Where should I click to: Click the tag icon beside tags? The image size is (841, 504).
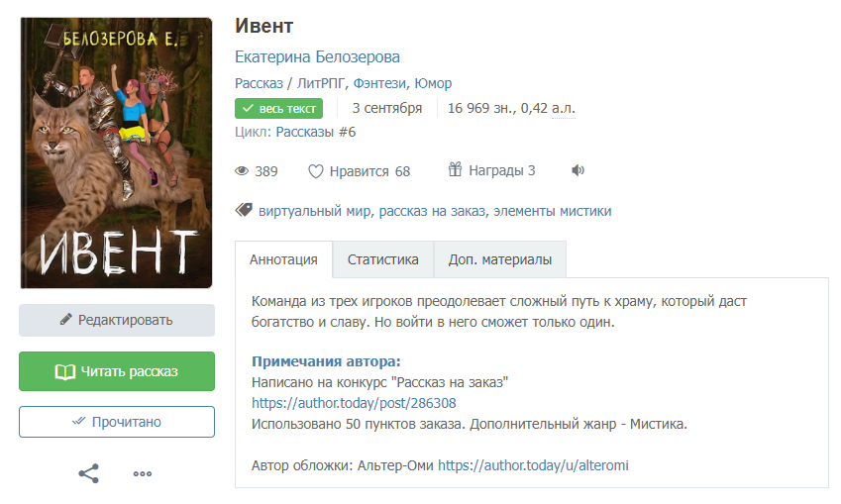click(x=244, y=210)
